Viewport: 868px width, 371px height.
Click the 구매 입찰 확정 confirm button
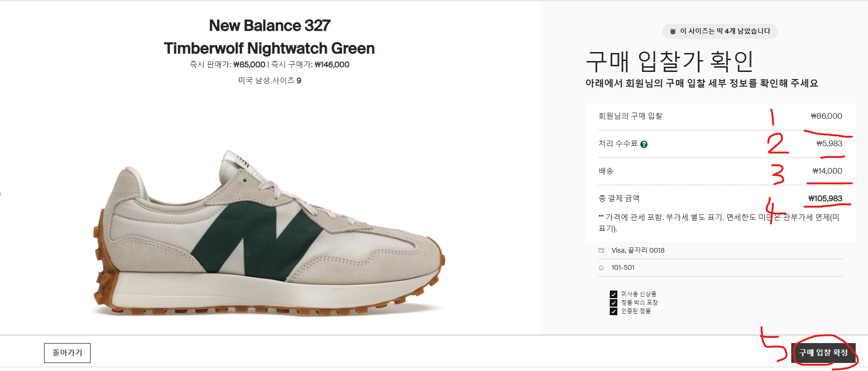tap(823, 353)
